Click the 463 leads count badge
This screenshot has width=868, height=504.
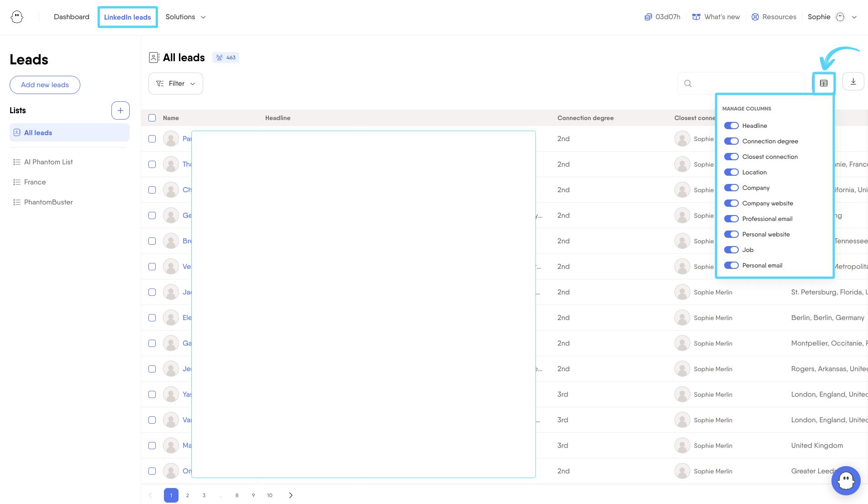[x=226, y=58]
